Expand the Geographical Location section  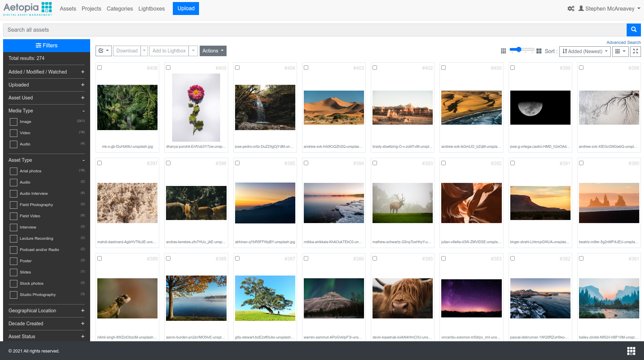[x=83, y=311]
